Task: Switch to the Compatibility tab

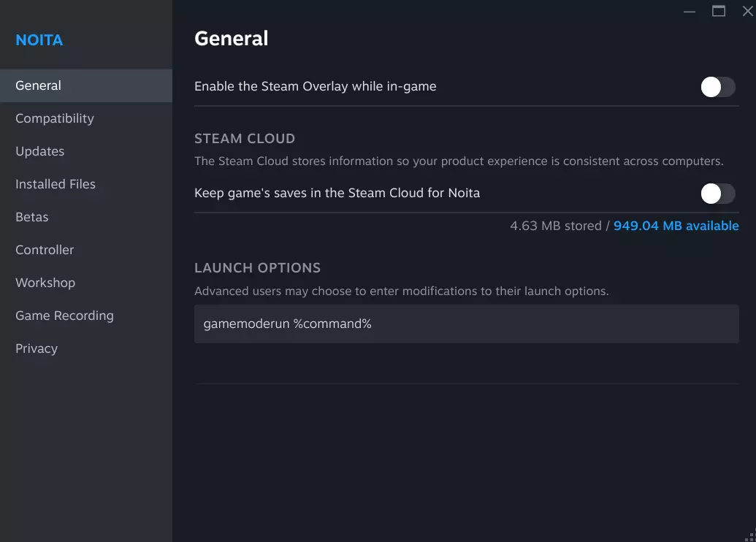Action: coord(55,118)
